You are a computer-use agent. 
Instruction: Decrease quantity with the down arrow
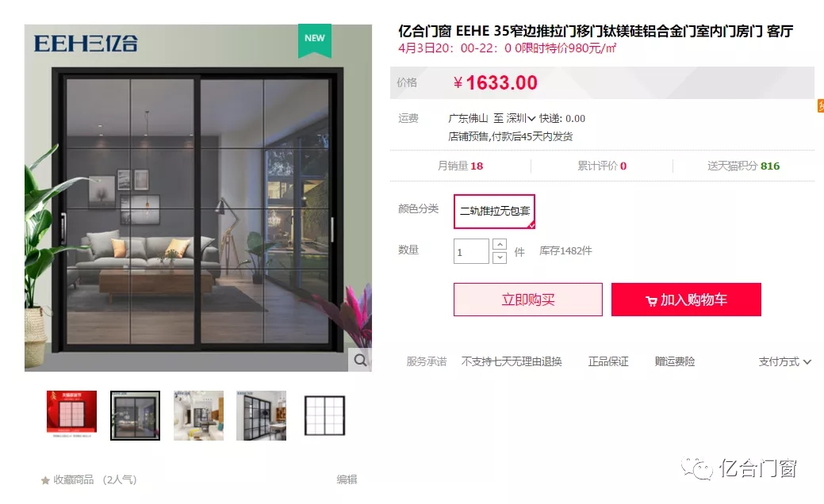[500, 258]
